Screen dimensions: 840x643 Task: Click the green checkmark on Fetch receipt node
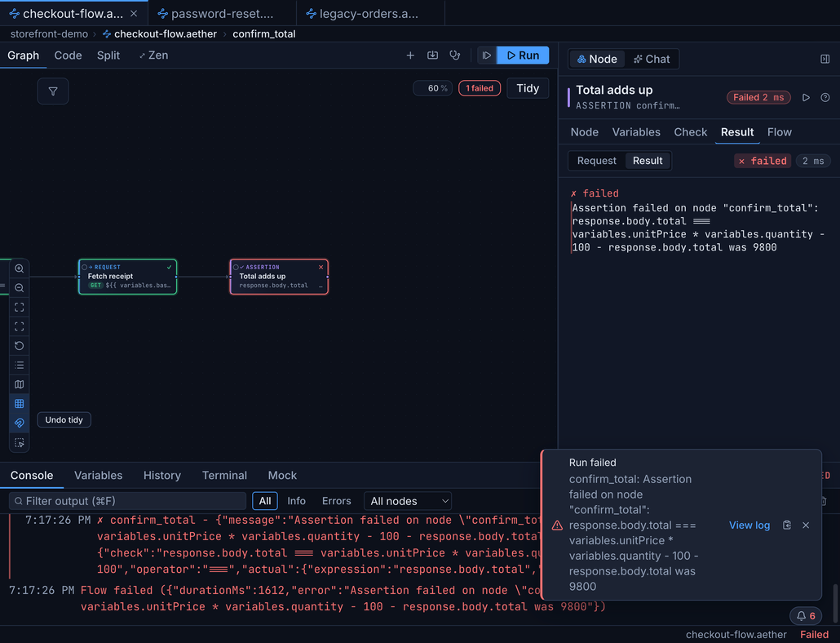coord(170,267)
